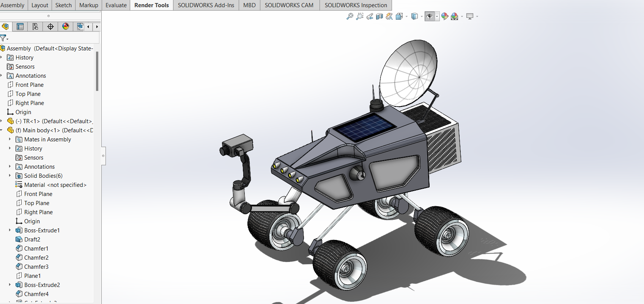Open the ConfigurationManager tab icon
Screen dimensions: 644x304
pyautogui.click(x=35, y=27)
